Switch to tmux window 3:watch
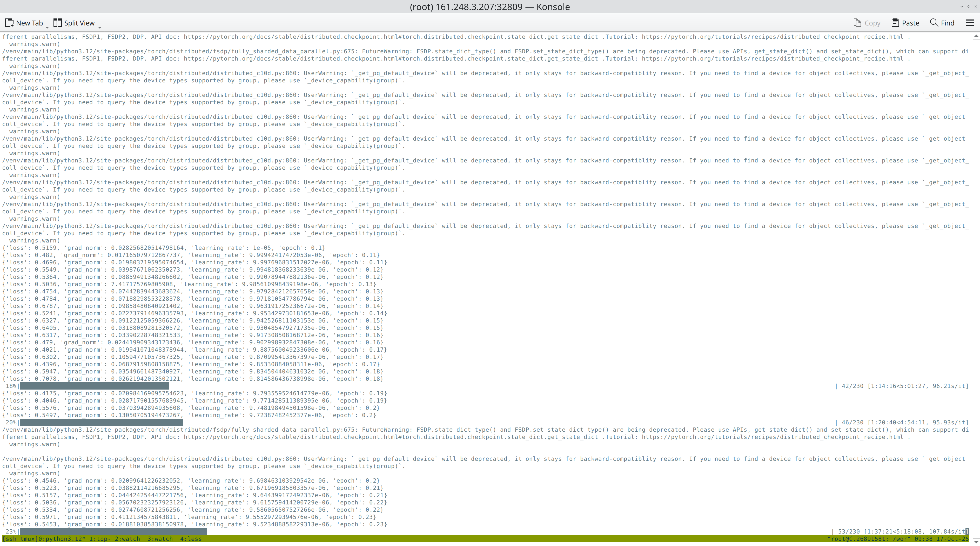The width and height of the screenshot is (980, 546). coord(160,539)
